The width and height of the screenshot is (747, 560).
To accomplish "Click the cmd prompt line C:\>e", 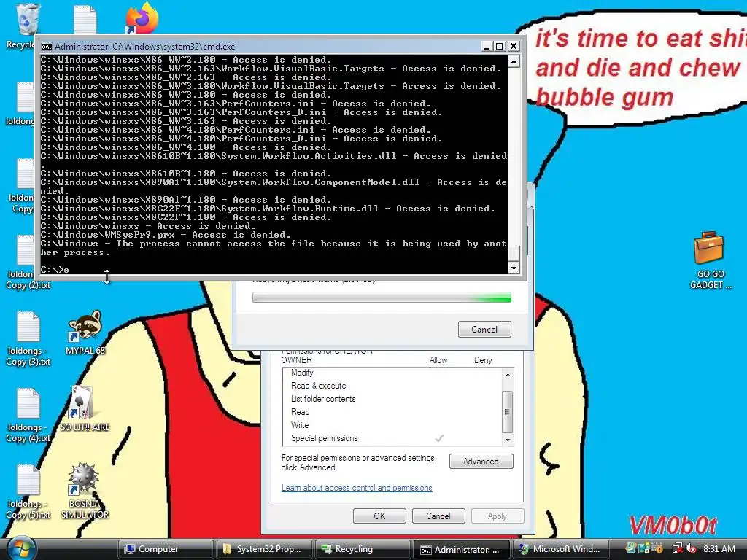I will click(55, 270).
